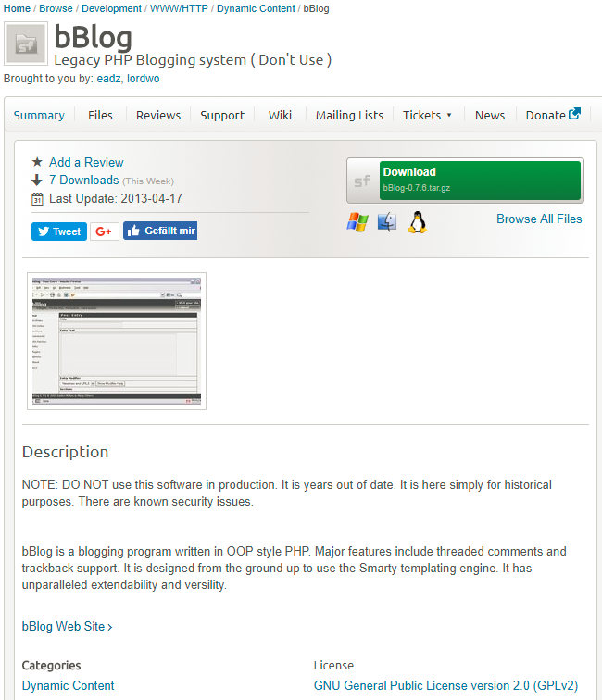View author eadz profile
The image size is (602, 700).
(x=109, y=79)
